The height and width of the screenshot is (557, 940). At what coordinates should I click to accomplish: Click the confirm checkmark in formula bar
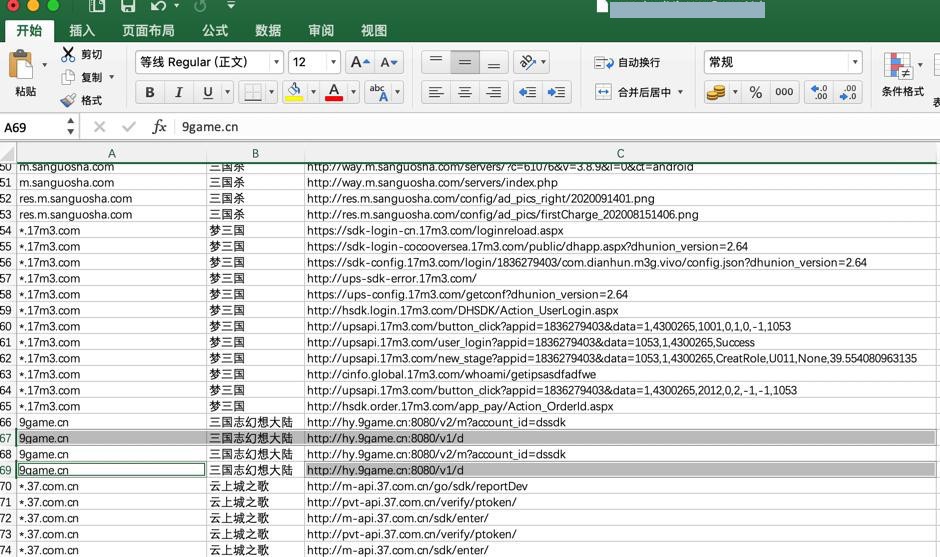[x=128, y=127]
